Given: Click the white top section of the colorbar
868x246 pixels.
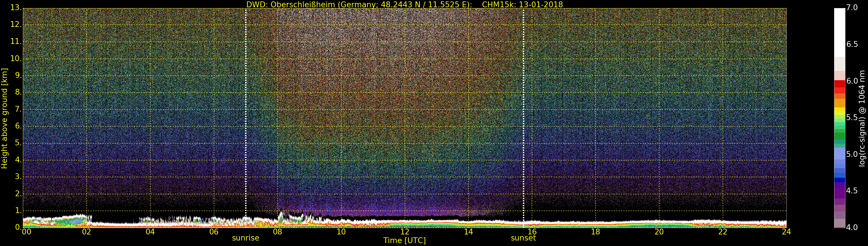Looking at the screenshot, I should pyautogui.click(x=839, y=32).
